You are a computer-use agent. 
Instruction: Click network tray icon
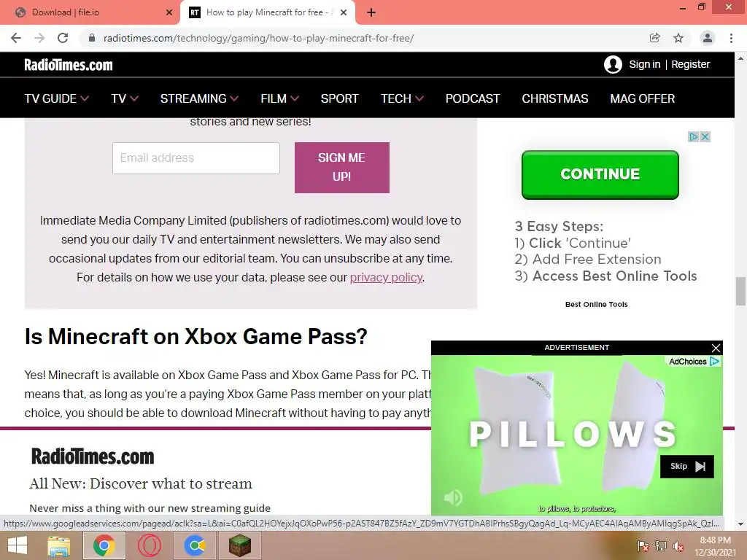click(x=660, y=545)
